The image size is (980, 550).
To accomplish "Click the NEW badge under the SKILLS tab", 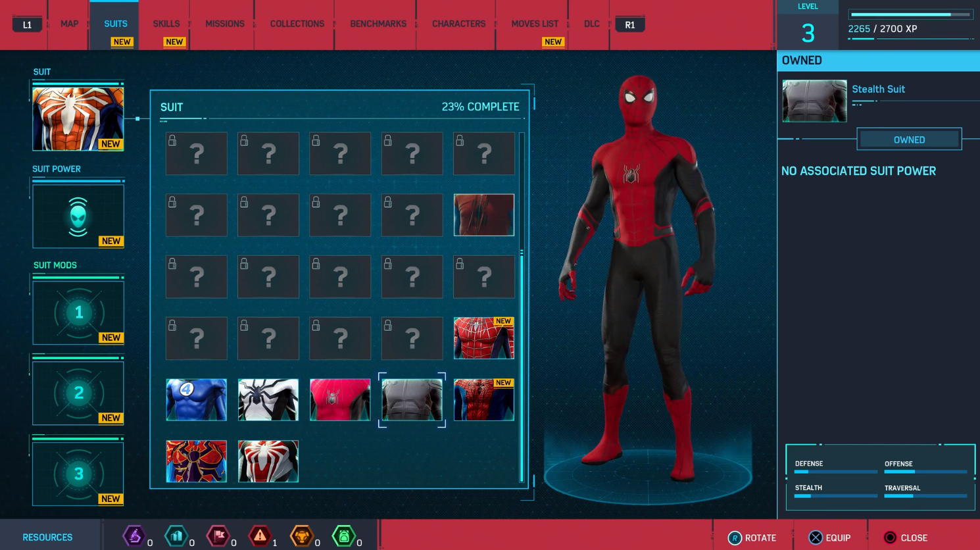I will pyautogui.click(x=174, y=42).
